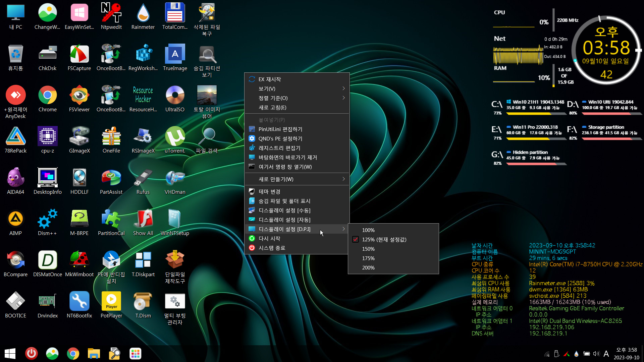Launch Rufus desktop shortcut
Image resolution: width=644 pixels, height=362 pixels.
[143, 181]
